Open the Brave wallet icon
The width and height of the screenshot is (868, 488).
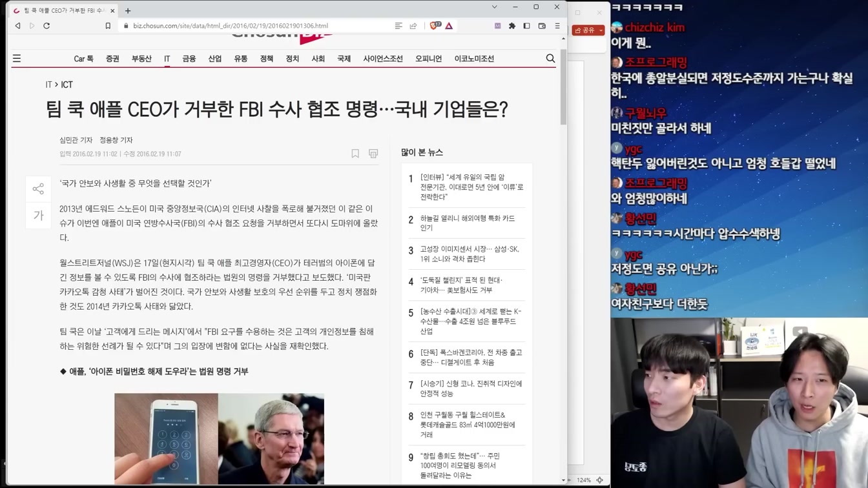point(542,26)
